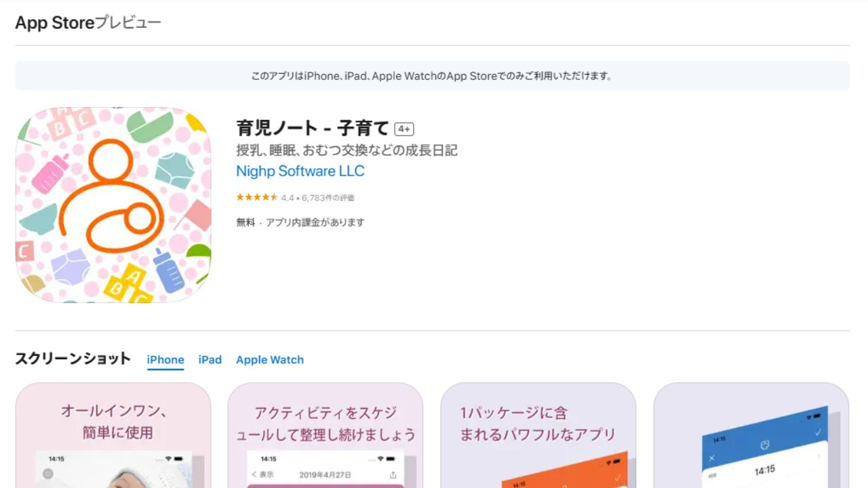
Task: Click the App Store heading link
Action: 54,23
